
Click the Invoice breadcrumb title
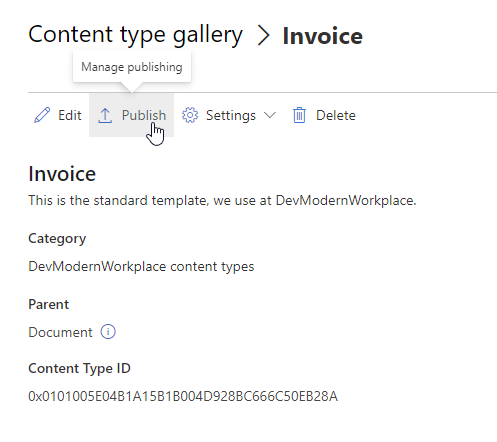[322, 36]
